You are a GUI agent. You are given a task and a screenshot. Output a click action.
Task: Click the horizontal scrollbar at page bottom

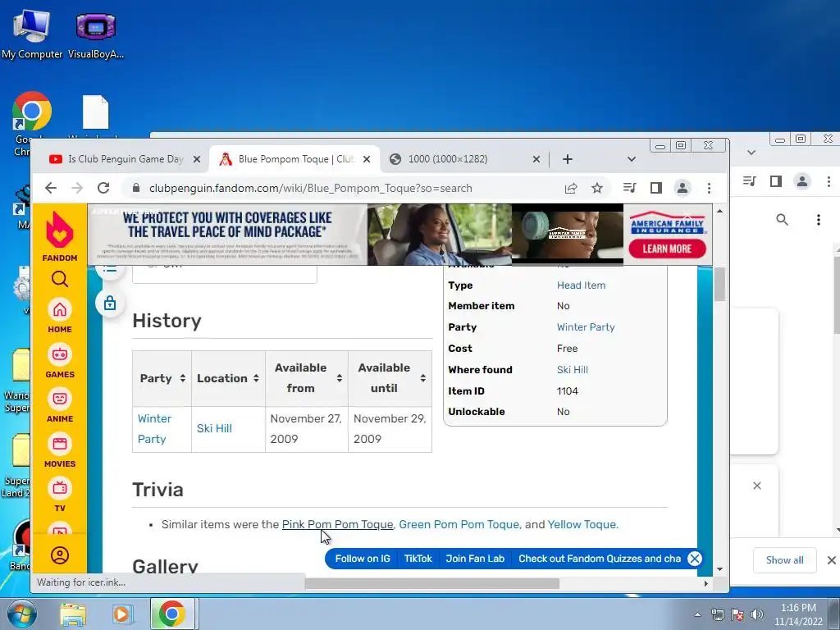431,583
